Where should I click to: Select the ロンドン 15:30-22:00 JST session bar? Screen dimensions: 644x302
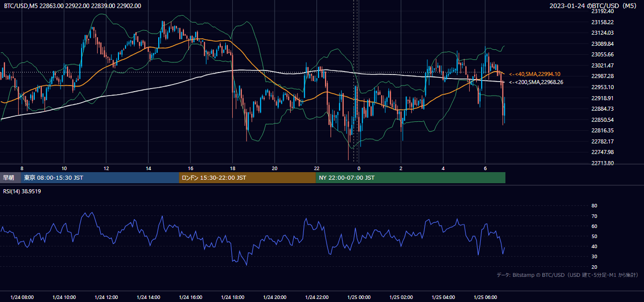pos(247,178)
